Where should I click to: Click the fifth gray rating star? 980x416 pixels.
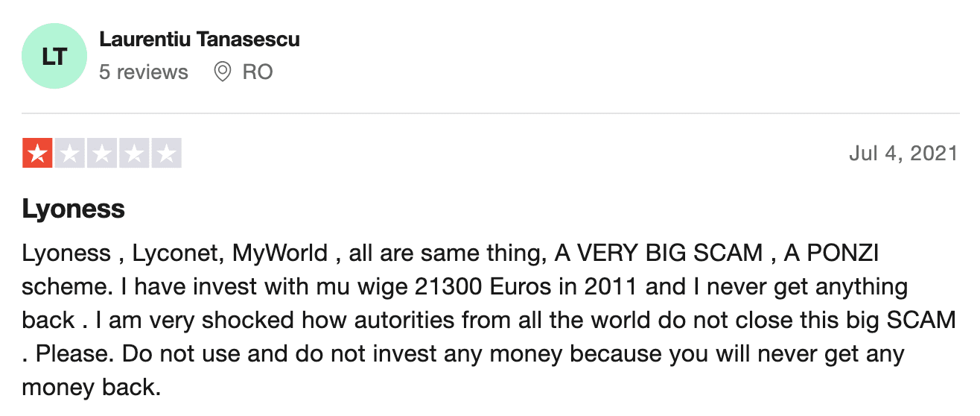click(x=166, y=154)
